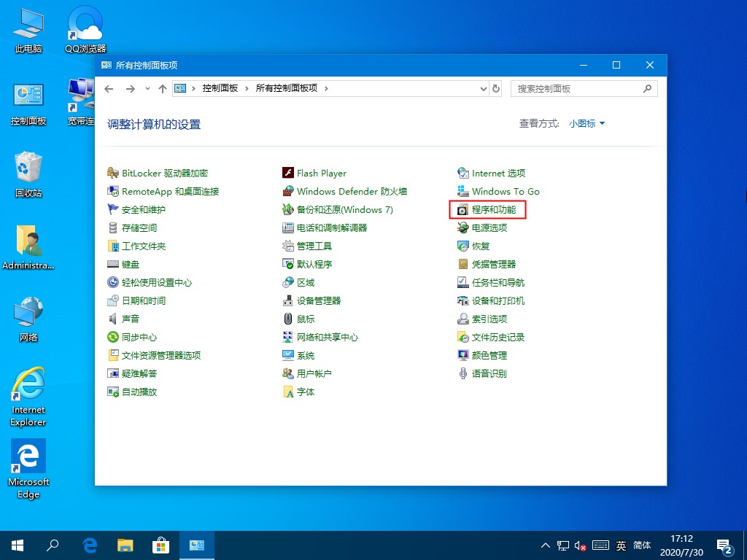Navigate to 控制面板 in the breadcrumb
747x560 pixels.
pyautogui.click(x=221, y=88)
